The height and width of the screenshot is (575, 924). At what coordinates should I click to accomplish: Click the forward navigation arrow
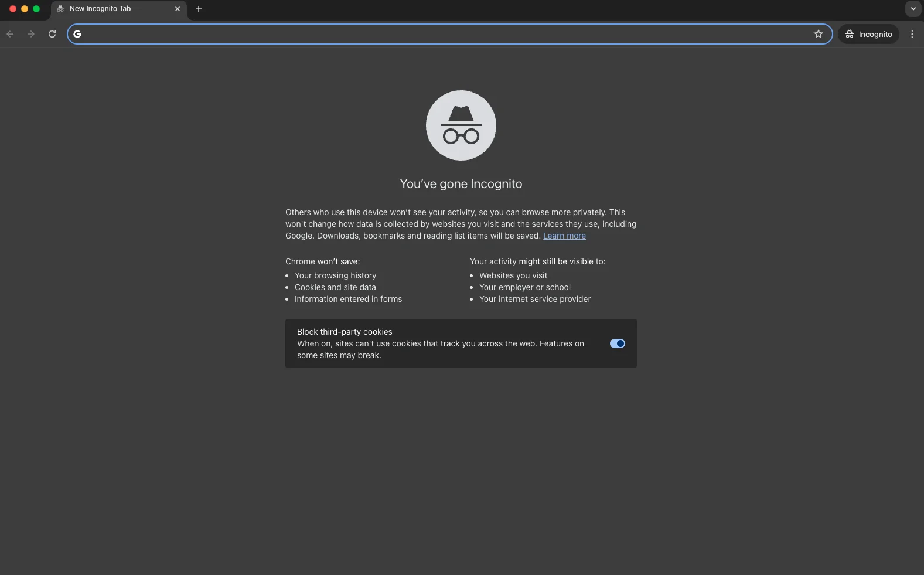click(31, 34)
